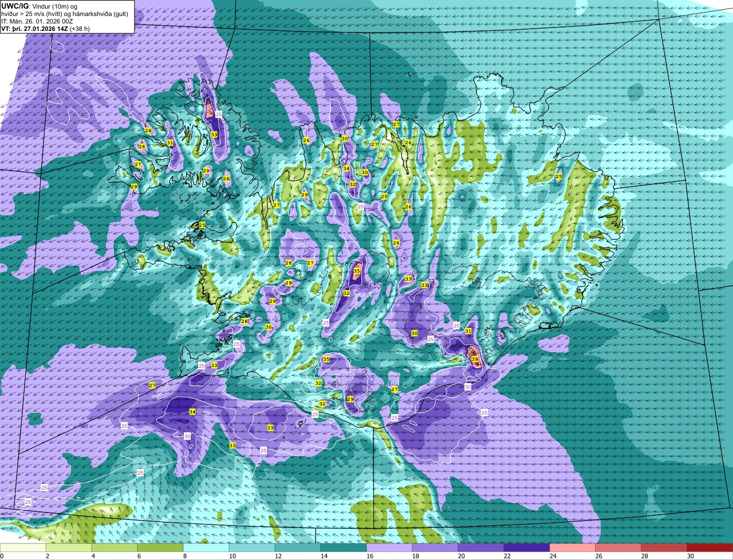Click the "8" tick label on the color bar
733x560 pixels.
(x=185, y=556)
